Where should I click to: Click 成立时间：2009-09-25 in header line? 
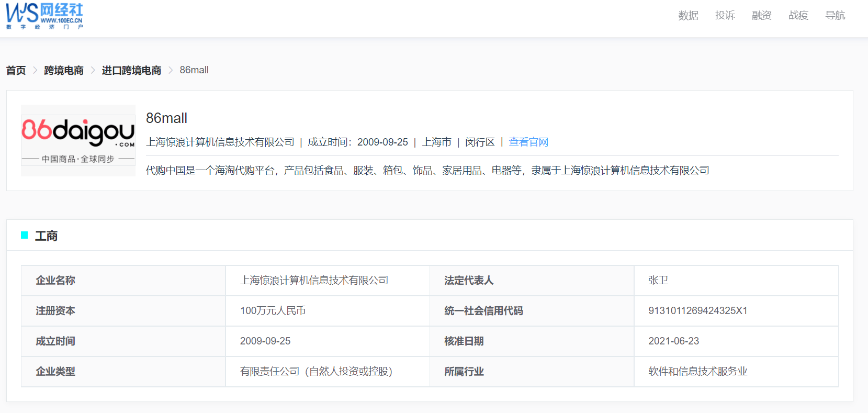[358, 142]
